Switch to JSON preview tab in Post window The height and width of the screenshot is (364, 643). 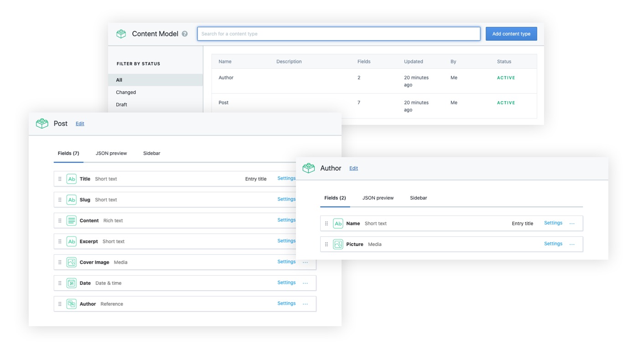111,154
